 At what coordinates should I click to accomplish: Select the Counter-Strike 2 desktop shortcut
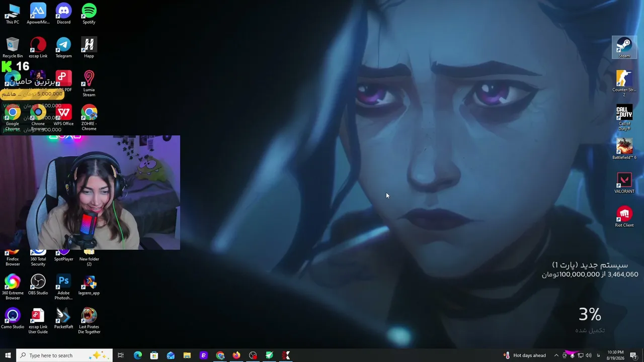click(624, 84)
